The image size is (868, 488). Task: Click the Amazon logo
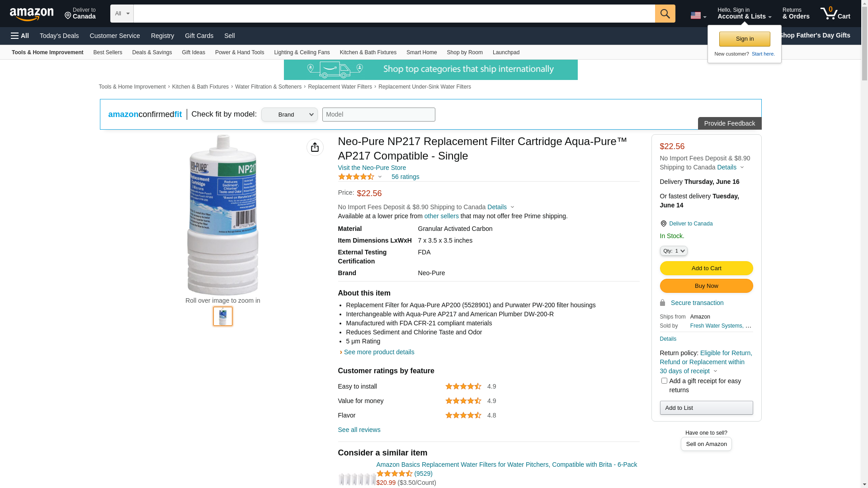click(32, 14)
